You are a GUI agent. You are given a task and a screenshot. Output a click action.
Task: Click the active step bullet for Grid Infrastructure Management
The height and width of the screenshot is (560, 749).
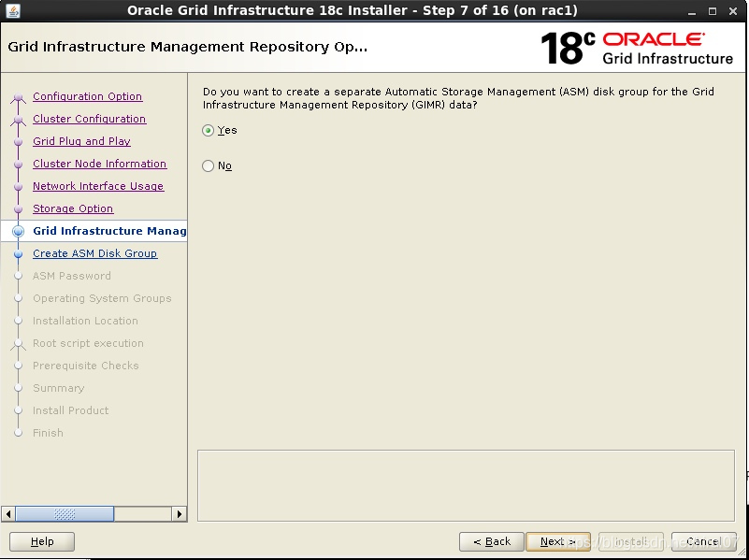pyautogui.click(x=18, y=232)
